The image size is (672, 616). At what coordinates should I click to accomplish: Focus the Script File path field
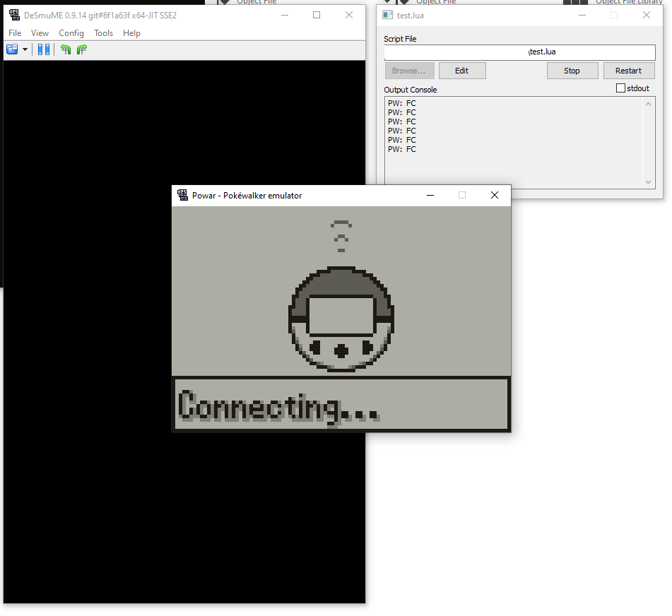click(520, 52)
